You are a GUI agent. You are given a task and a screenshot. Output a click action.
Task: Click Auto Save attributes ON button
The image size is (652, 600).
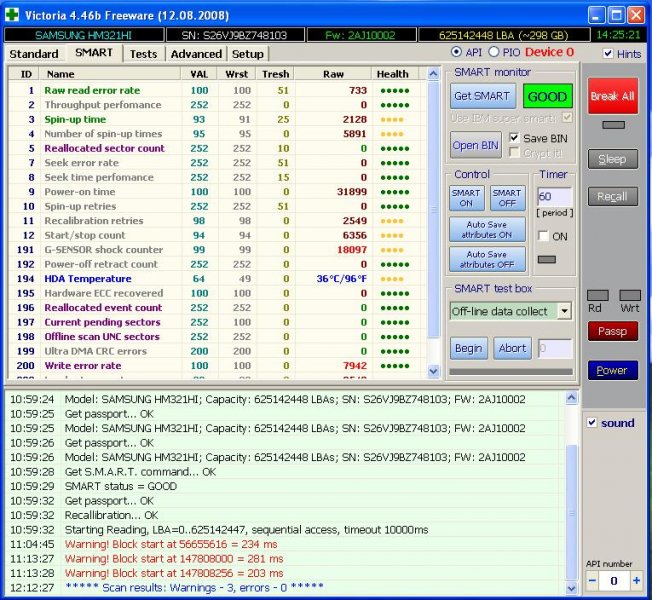click(487, 229)
